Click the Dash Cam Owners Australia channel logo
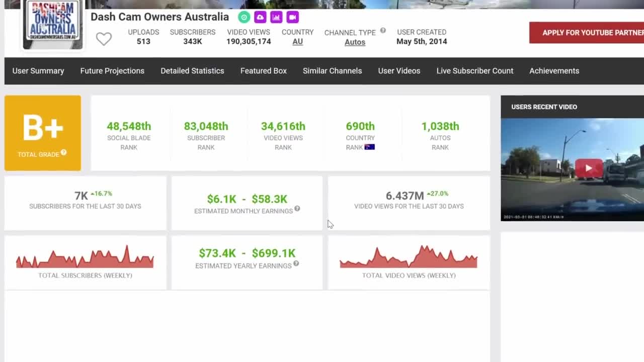644x362 pixels. click(x=53, y=24)
